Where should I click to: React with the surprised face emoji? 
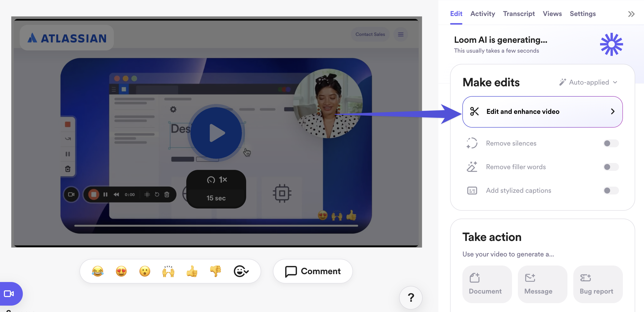145,271
